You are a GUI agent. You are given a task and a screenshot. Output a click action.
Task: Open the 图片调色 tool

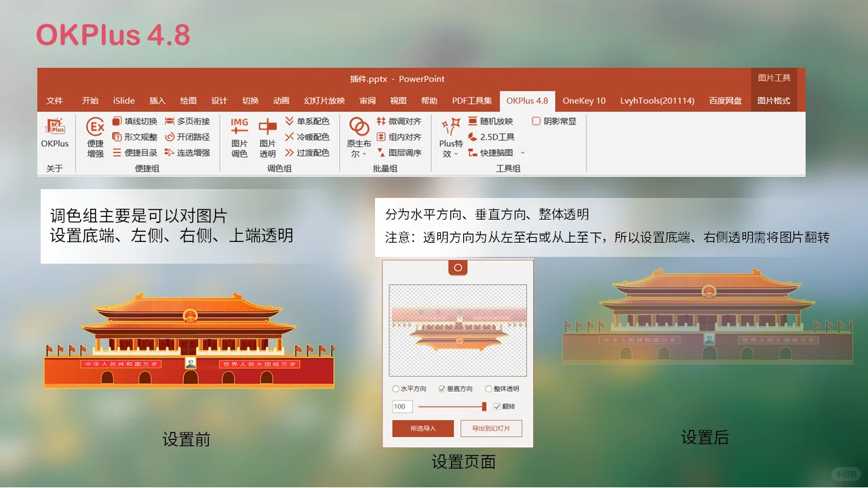pyautogui.click(x=239, y=138)
